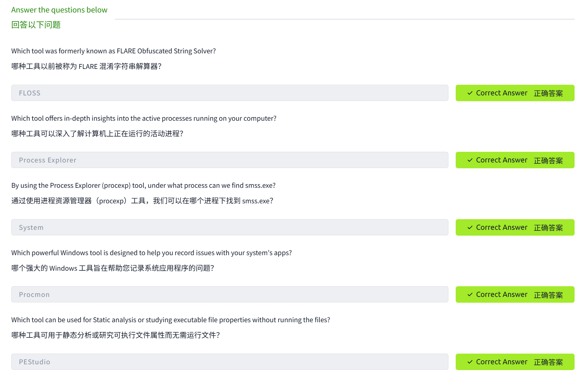The image size is (588, 378).
Task: Click the question text about finding smss.exe
Action: (x=143, y=185)
